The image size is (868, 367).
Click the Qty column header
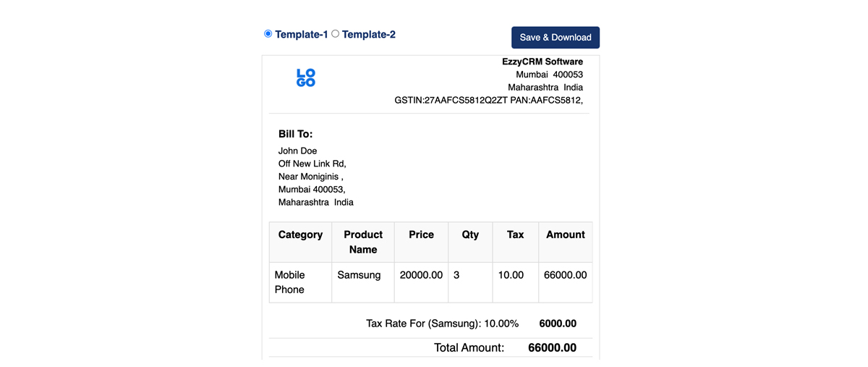470,235
